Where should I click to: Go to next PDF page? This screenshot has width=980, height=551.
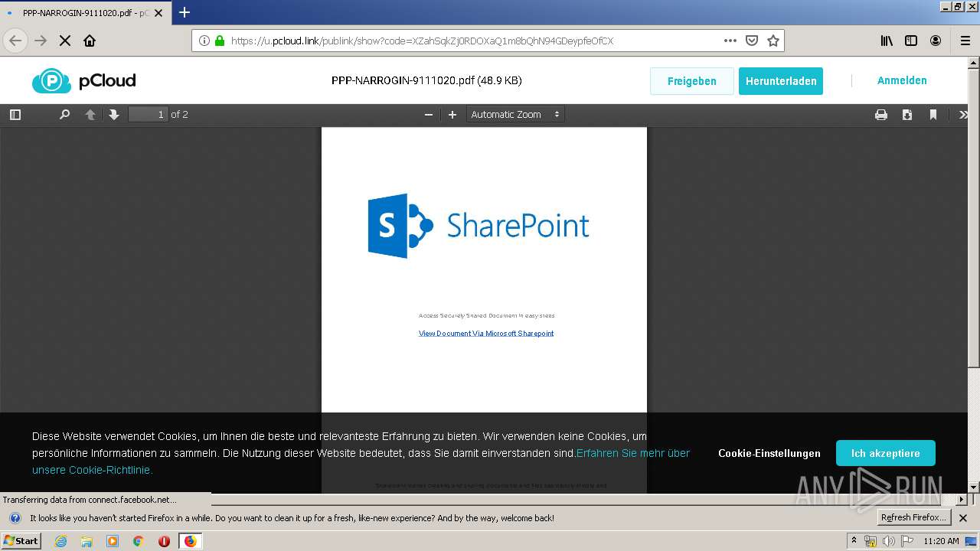pyautogui.click(x=114, y=115)
